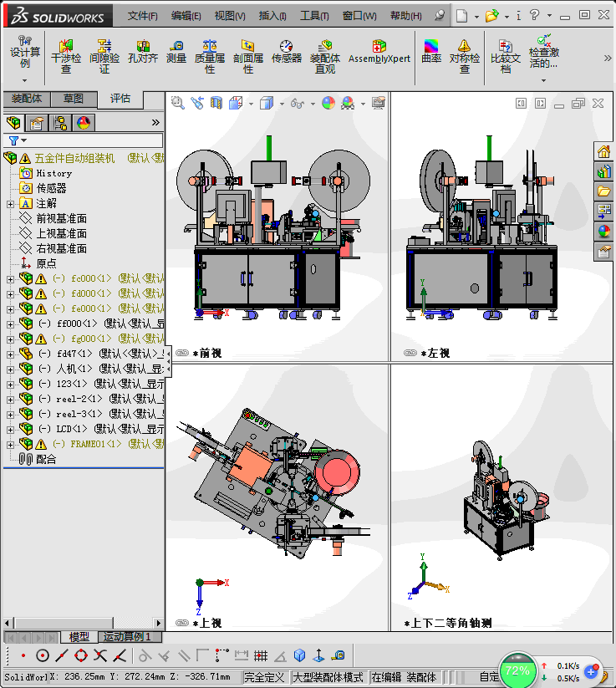
Task: Open the file explorer folder icon in task pane
Action: [x=603, y=191]
